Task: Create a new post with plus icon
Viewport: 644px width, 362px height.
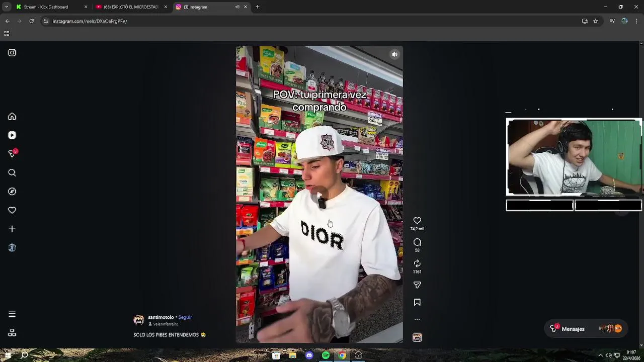Action: (12, 229)
